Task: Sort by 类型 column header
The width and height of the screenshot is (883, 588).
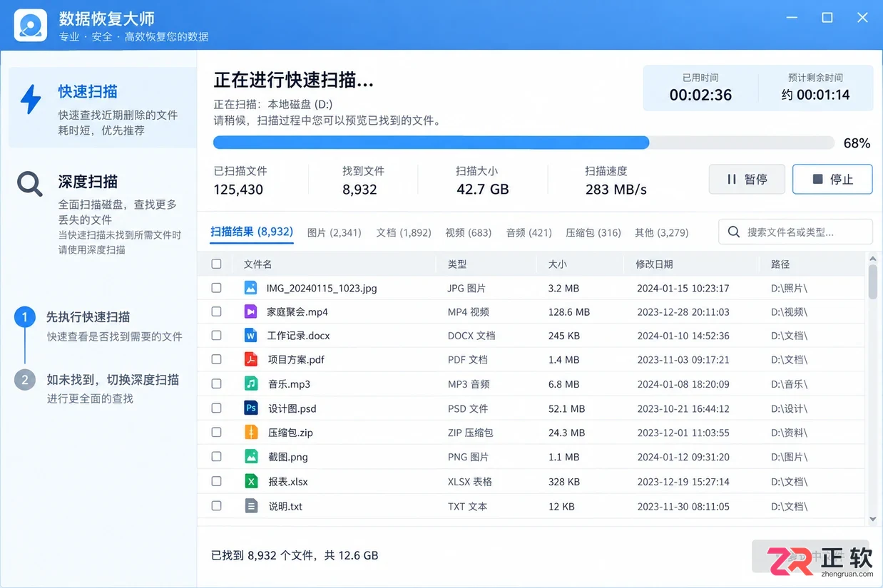Action: point(457,264)
